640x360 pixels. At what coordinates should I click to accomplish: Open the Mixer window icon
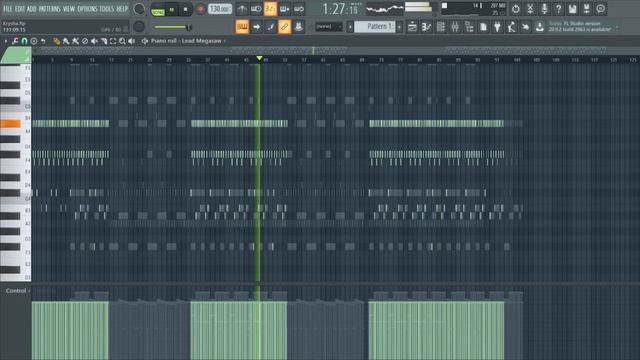[x=455, y=27]
